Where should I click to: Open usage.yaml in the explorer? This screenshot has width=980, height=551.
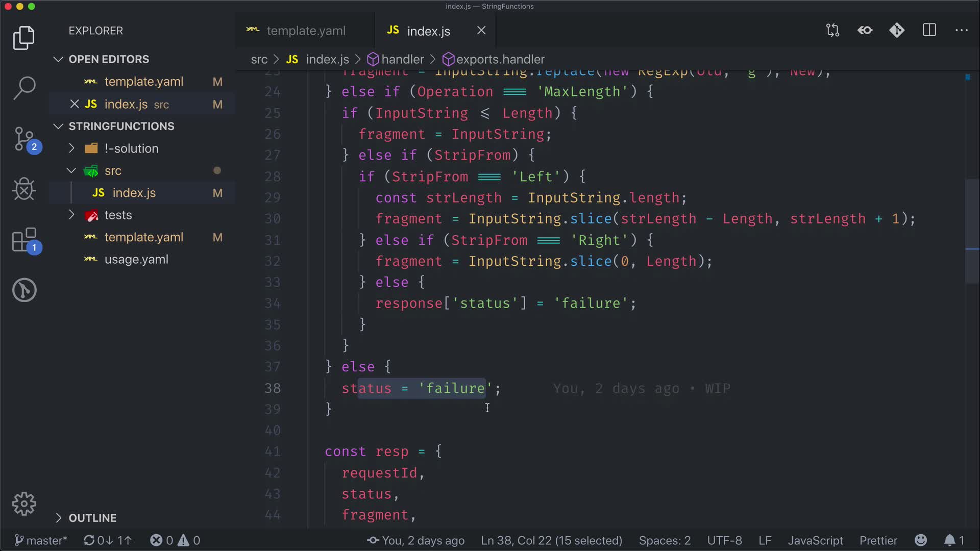[136, 259]
